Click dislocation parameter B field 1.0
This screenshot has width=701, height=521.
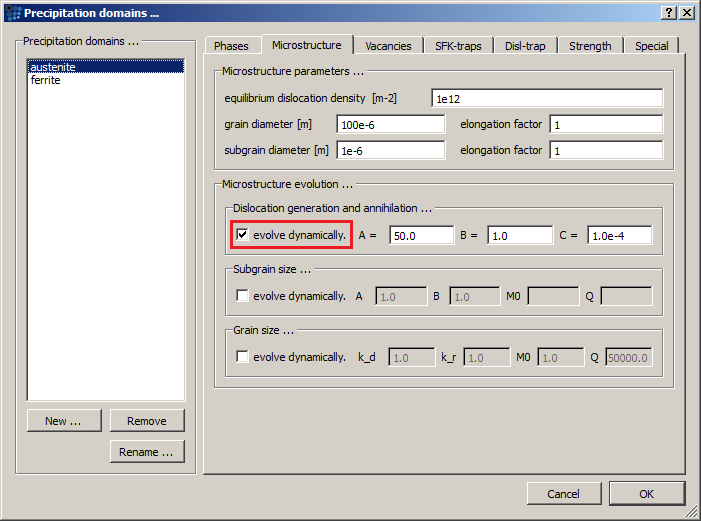520,235
